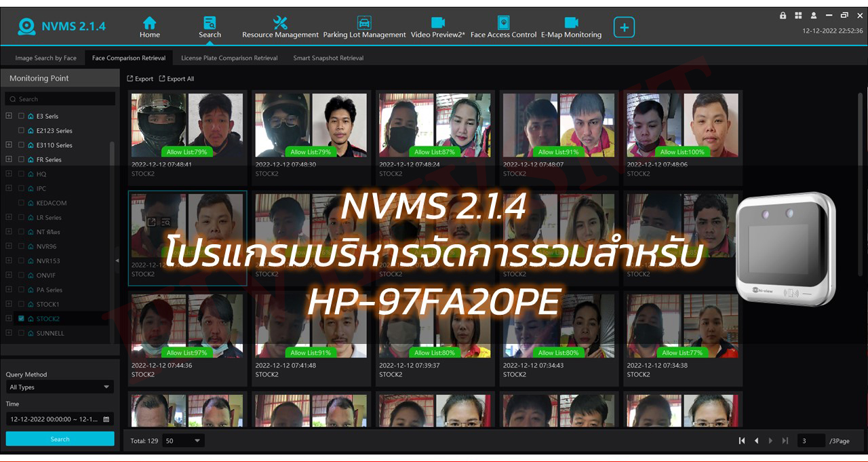Open the Face Access Control module

(x=503, y=27)
